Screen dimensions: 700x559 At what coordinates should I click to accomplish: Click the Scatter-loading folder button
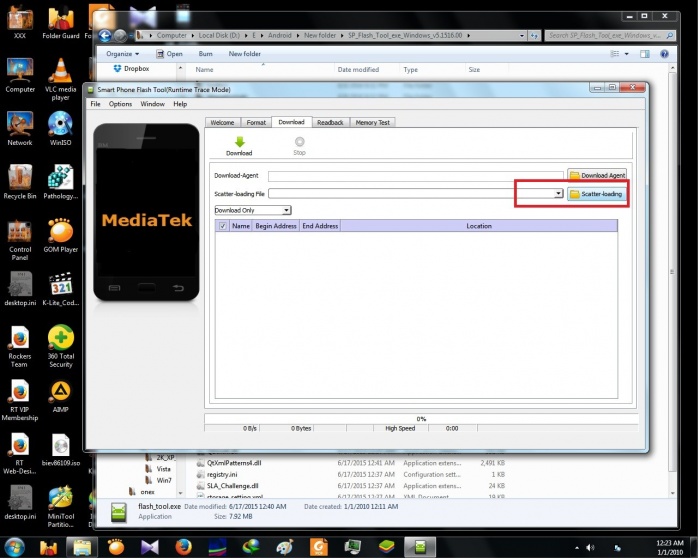pos(597,194)
